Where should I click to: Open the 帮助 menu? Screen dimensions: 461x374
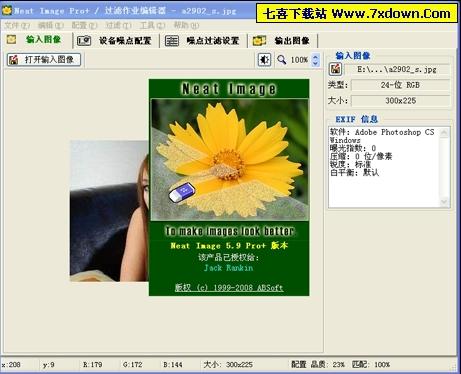(186, 25)
